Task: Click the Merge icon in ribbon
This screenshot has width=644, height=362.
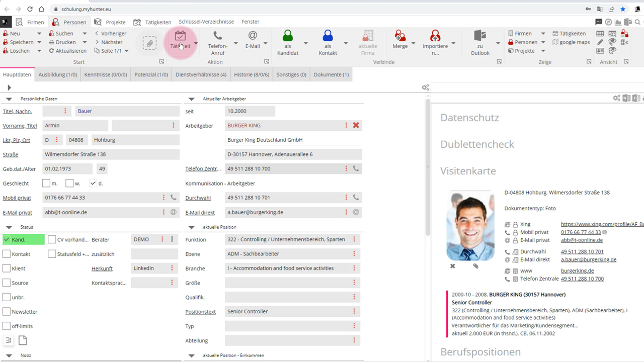Action: click(x=400, y=36)
